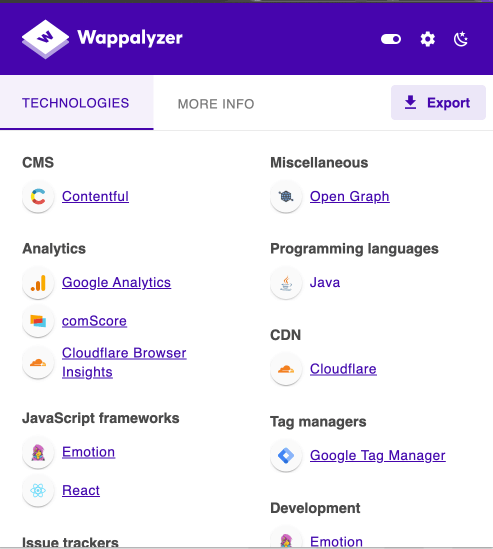Click the Development category heading

click(x=315, y=508)
